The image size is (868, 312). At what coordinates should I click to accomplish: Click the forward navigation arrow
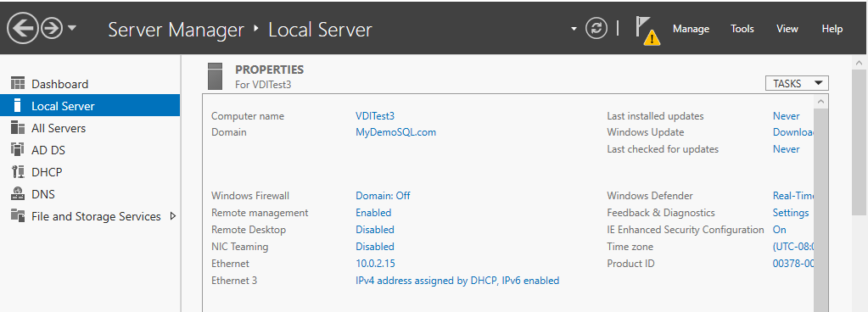(52, 28)
